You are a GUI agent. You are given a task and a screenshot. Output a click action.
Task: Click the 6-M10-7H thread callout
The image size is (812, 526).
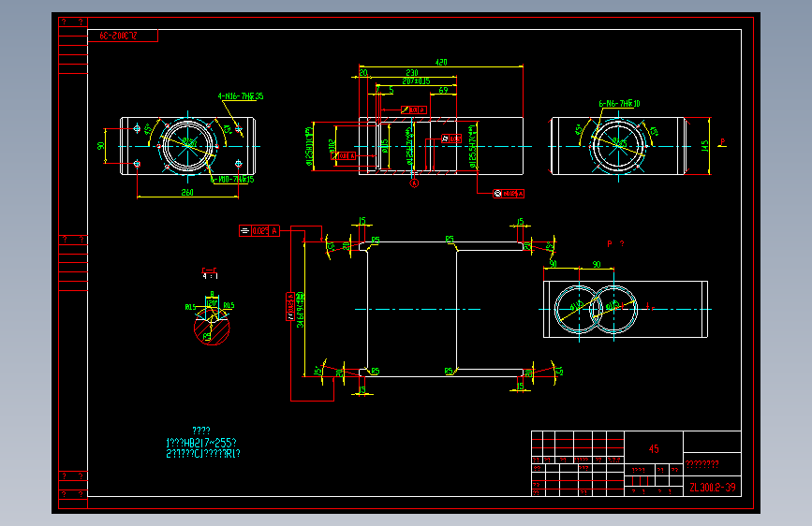(232, 179)
